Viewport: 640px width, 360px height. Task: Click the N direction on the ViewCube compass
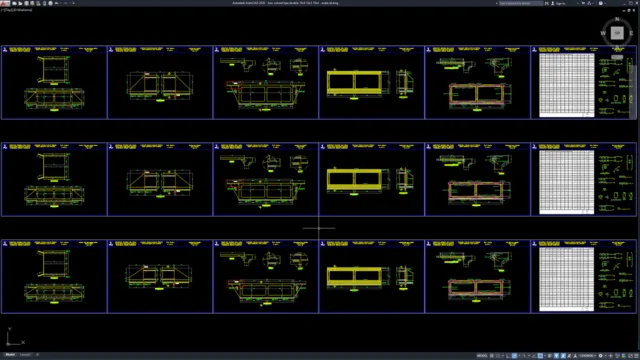click(x=617, y=19)
